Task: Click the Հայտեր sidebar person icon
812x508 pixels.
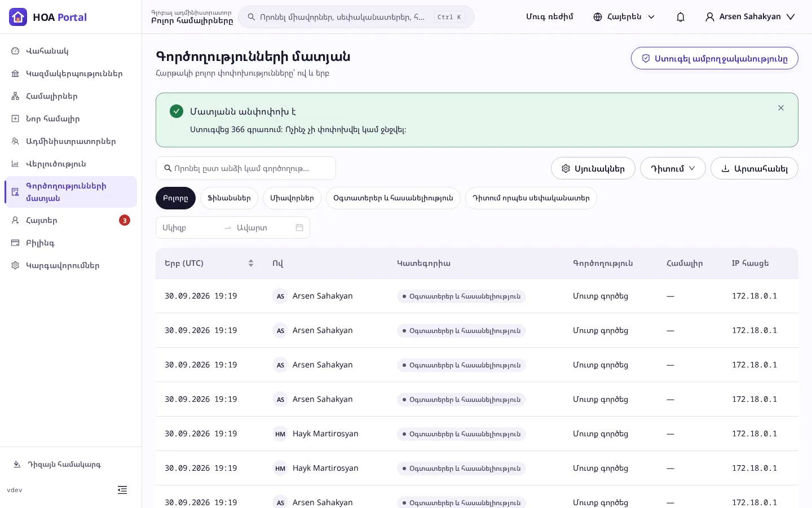Action: (x=15, y=220)
